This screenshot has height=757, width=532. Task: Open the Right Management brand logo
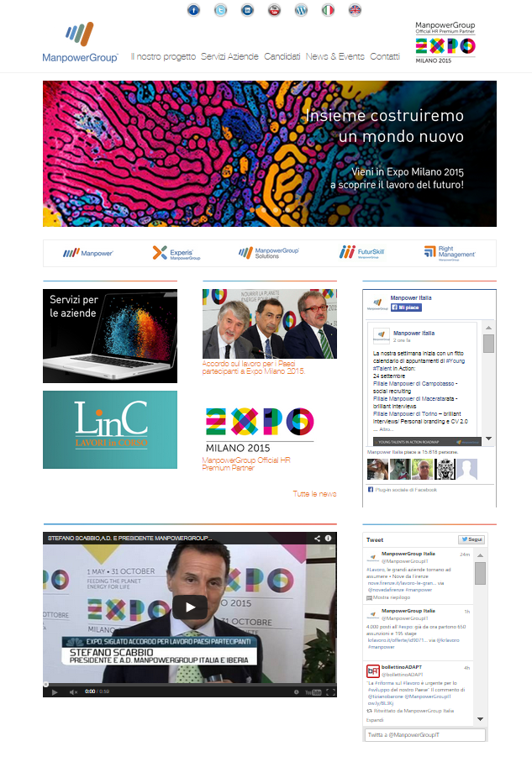[450, 253]
